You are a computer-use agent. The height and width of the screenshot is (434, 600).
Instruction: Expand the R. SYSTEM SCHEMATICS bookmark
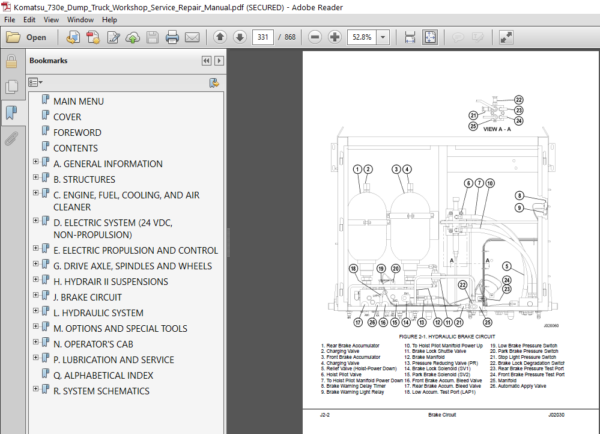(36, 389)
